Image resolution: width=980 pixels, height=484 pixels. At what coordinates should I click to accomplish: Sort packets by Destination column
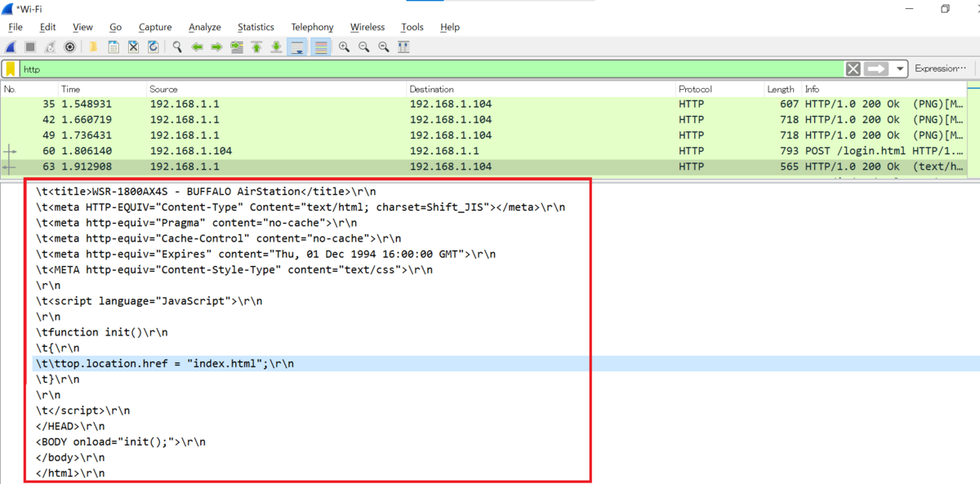point(541,89)
